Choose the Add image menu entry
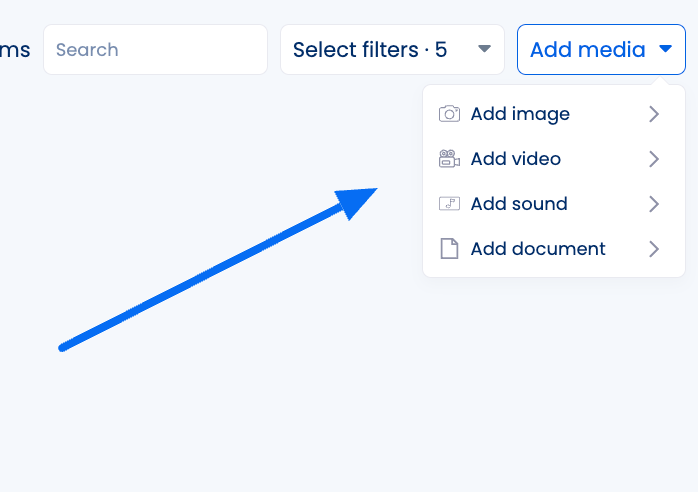The width and height of the screenshot is (698, 492). (x=554, y=114)
